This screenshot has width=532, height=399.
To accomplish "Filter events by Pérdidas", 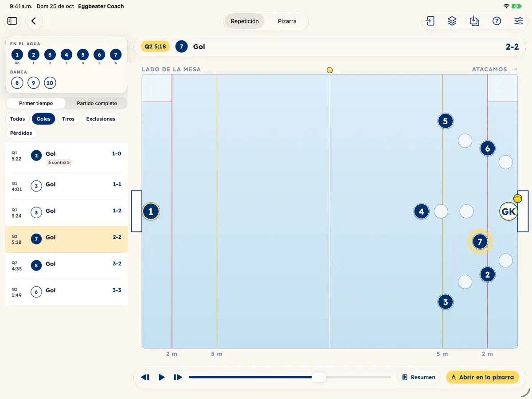I will (x=21, y=133).
